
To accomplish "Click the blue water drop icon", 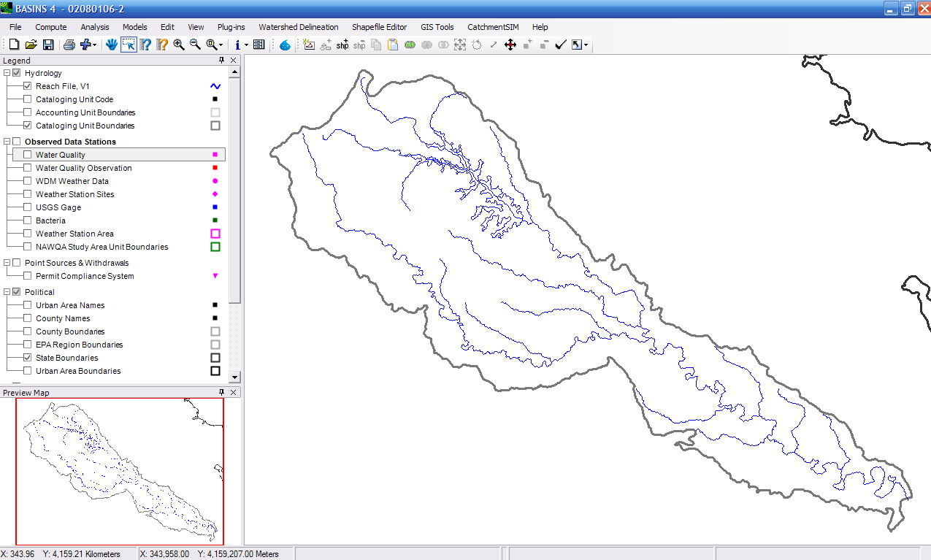I will pos(285,45).
